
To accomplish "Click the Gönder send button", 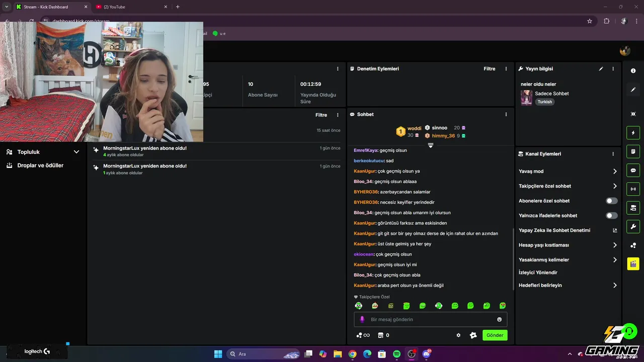I will tap(495, 335).
